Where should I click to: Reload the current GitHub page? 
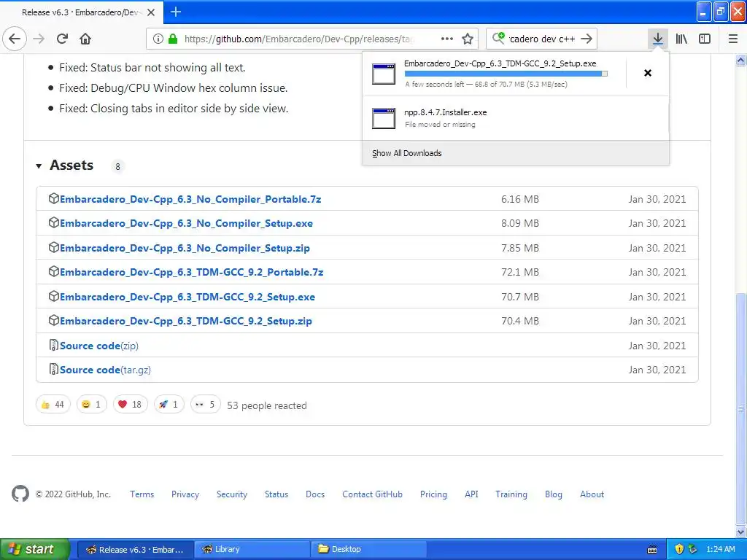point(63,39)
